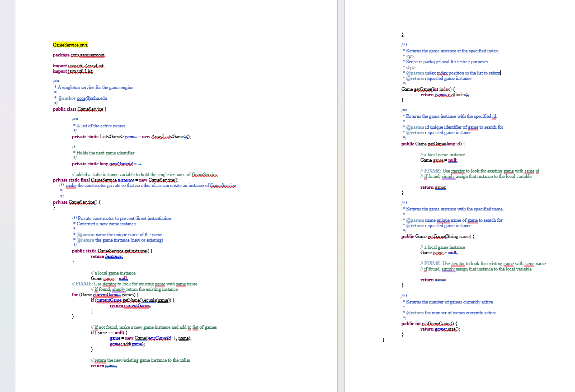Click the getGame(long id) method header
This screenshot has width=575, height=392.
coord(432,144)
